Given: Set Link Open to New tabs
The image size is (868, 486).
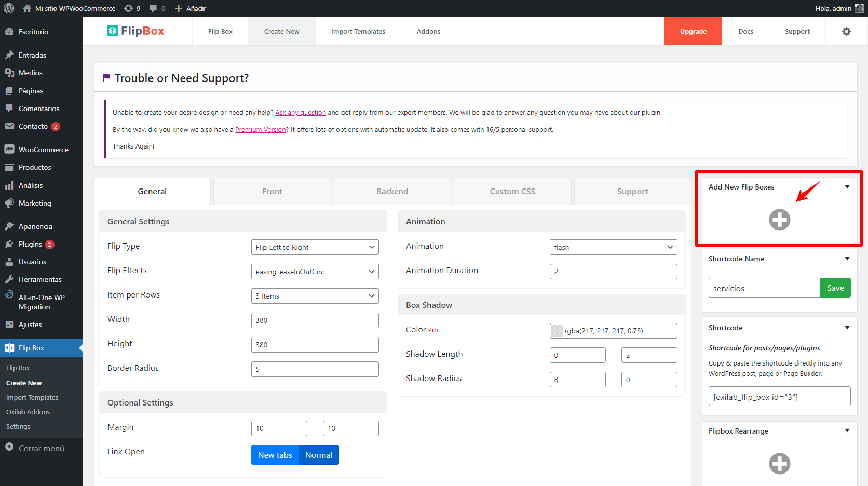Looking at the screenshot, I should (275, 455).
